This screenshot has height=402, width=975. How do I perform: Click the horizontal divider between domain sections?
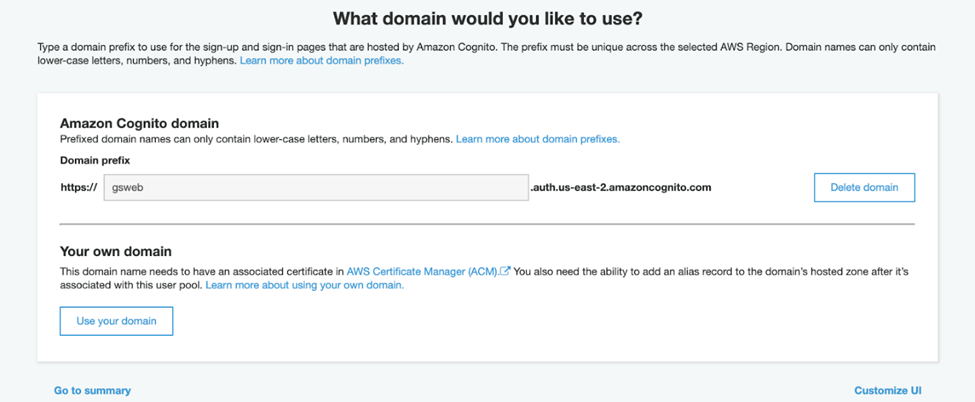click(x=488, y=223)
